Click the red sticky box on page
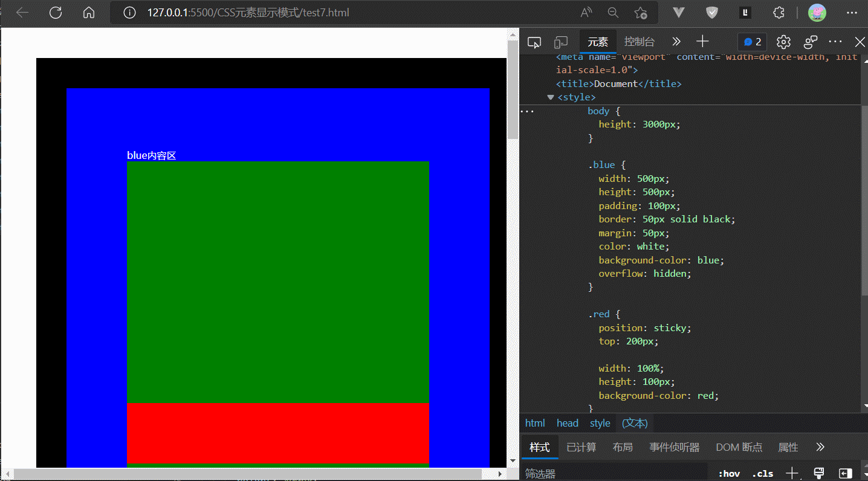The height and width of the screenshot is (481, 868). click(x=278, y=433)
